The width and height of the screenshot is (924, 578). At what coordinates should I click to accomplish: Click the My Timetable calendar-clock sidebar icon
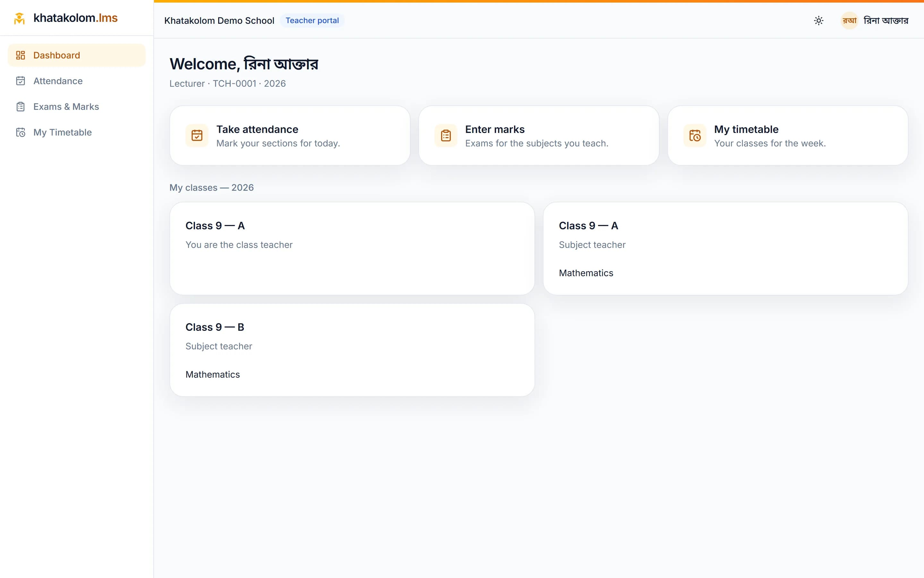pyautogui.click(x=21, y=132)
